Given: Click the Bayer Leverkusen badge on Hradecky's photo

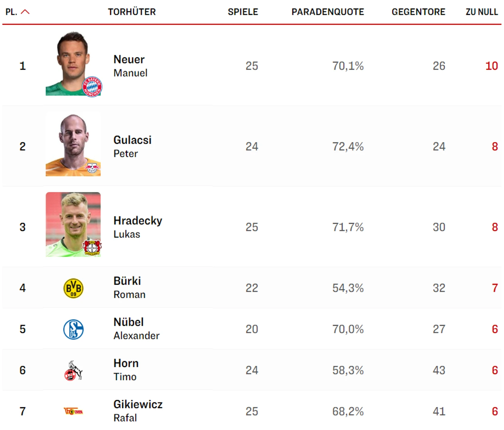Looking at the screenshot, I should 92,248.
